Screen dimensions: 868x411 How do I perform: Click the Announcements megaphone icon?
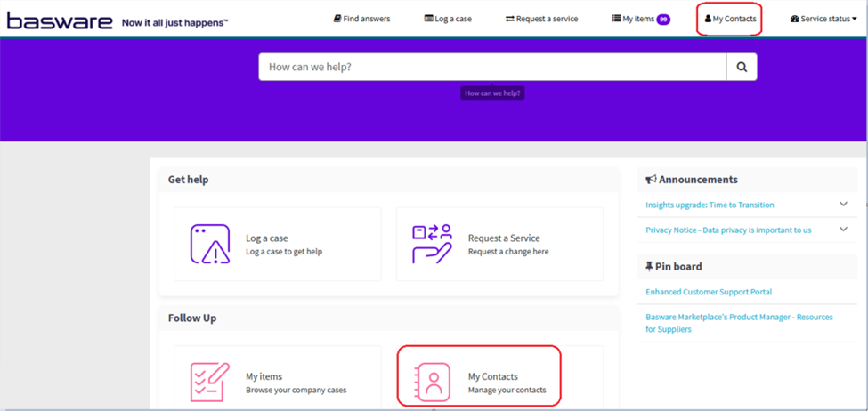(652, 180)
